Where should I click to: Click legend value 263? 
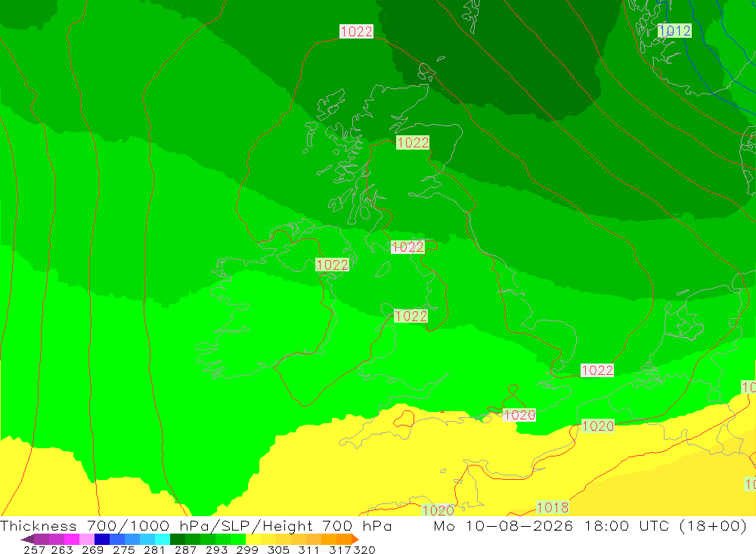[62, 550]
